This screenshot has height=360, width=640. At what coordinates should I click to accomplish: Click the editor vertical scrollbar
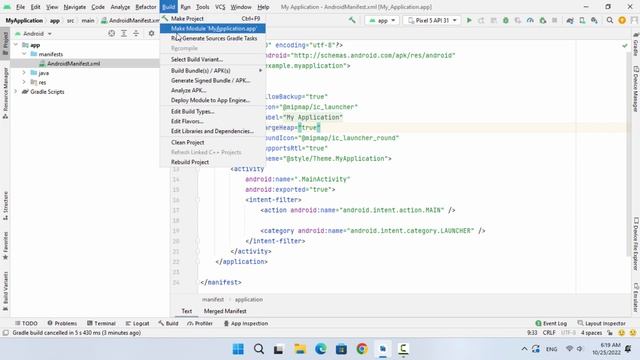coord(628,153)
